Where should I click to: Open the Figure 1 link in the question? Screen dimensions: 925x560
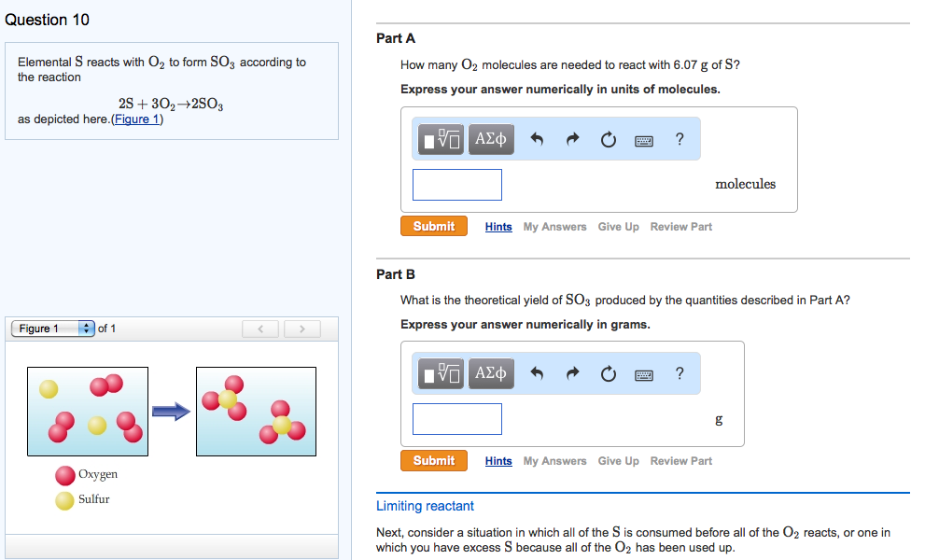click(x=136, y=119)
